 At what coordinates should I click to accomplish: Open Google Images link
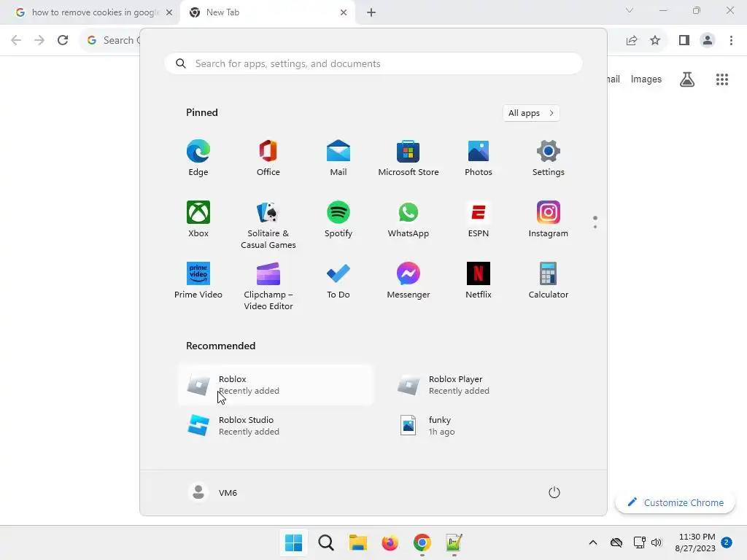pyautogui.click(x=646, y=79)
